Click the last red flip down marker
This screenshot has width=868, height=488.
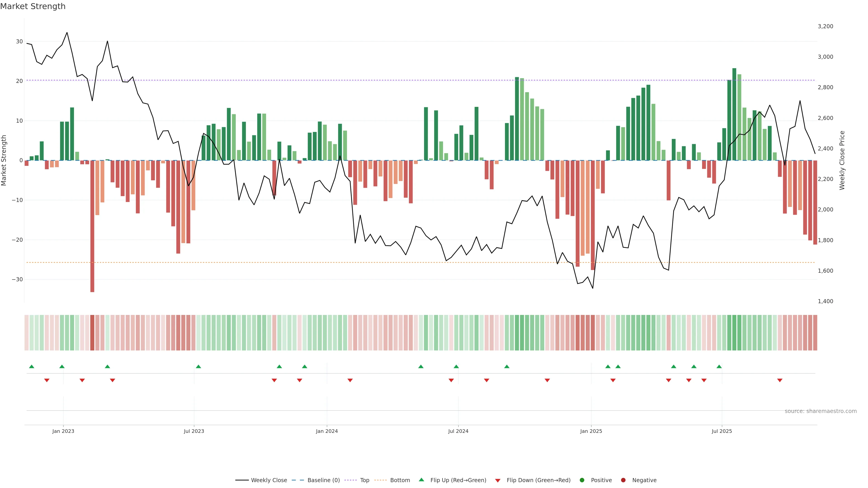tap(780, 380)
